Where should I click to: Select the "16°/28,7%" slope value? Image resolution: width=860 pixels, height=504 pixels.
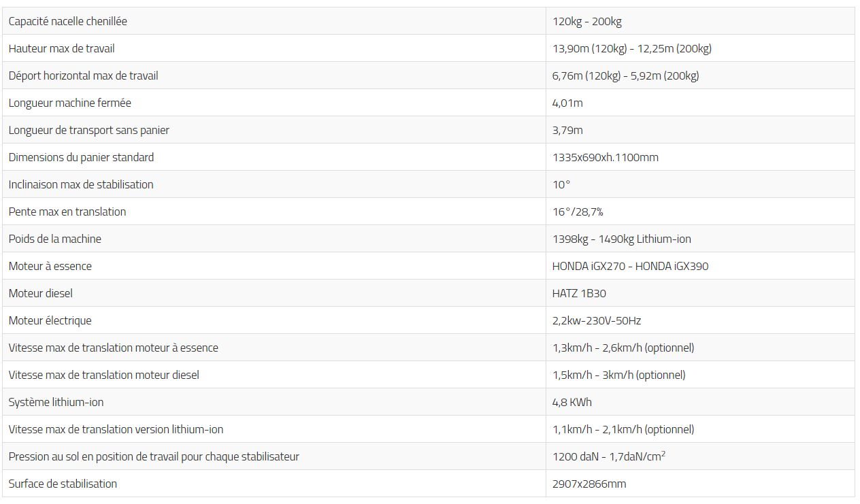pyautogui.click(x=578, y=212)
